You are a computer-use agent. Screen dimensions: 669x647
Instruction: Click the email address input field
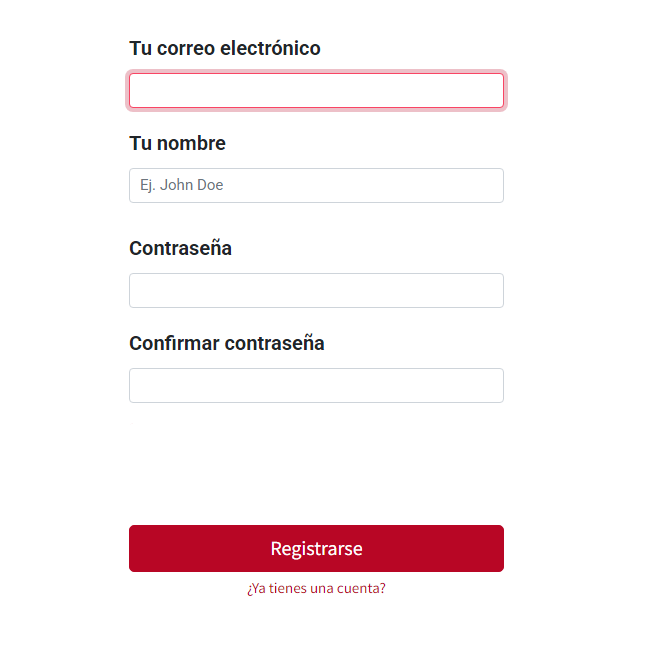pos(316,90)
